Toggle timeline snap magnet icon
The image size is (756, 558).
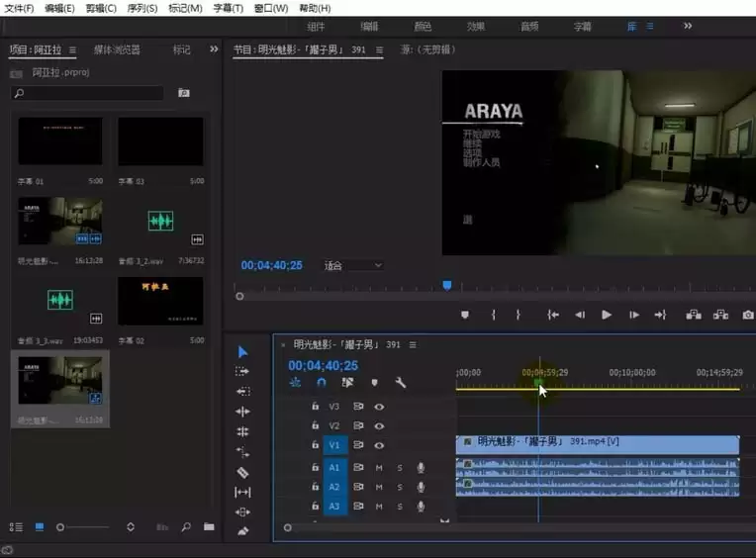pos(322,383)
